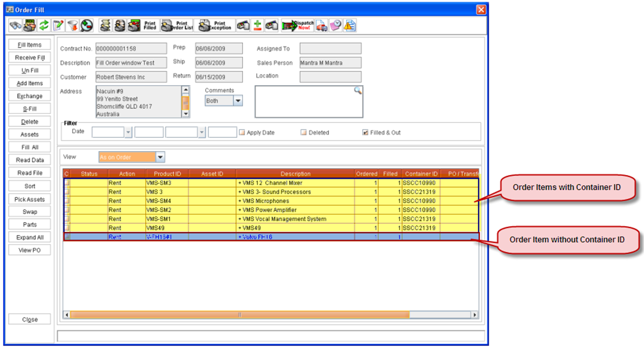Click the Sales Person field 'Mantra M Mantra'
The height and width of the screenshot is (349, 644).
[x=330, y=63]
